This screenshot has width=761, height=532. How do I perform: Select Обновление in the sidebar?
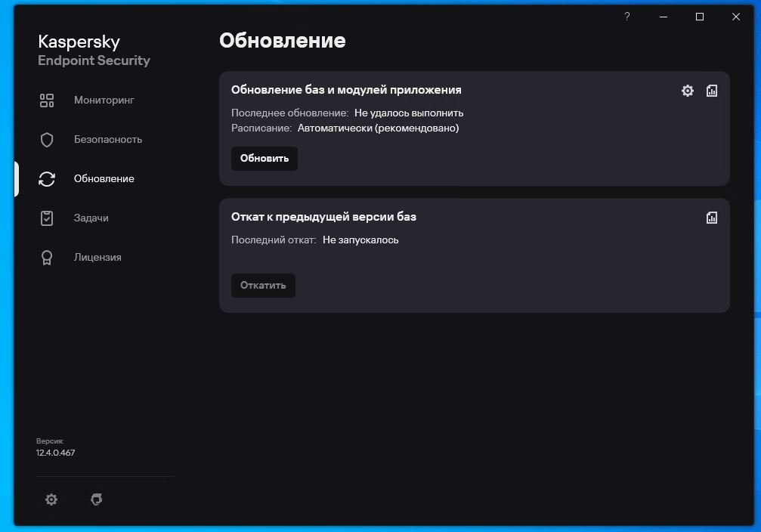coord(104,178)
